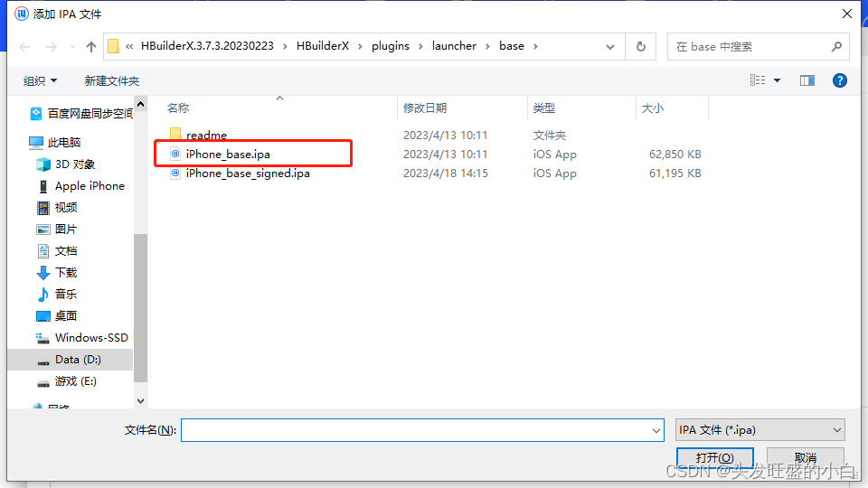Select the iPhone_base_signed.ipa file
Image resolution: width=868 pixels, height=488 pixels.
pos(248,174)
